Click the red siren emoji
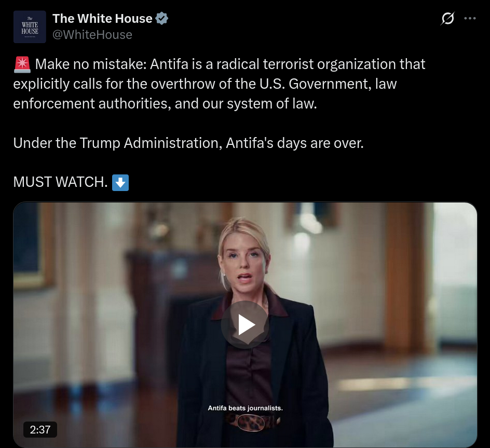 [22, 64]
